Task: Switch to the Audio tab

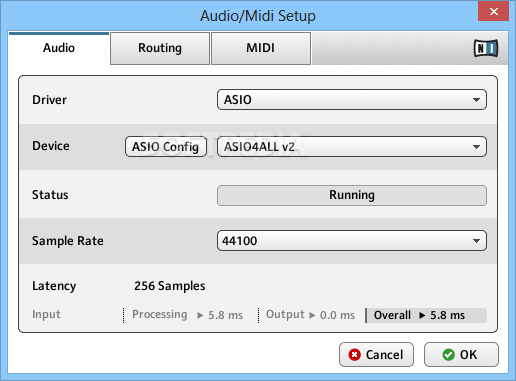Action: (59, 48)
